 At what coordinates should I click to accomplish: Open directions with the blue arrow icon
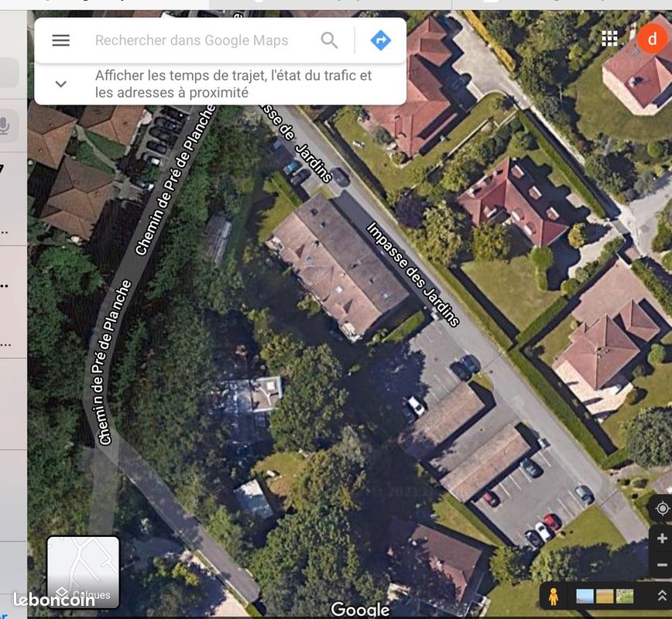[381, 40]
